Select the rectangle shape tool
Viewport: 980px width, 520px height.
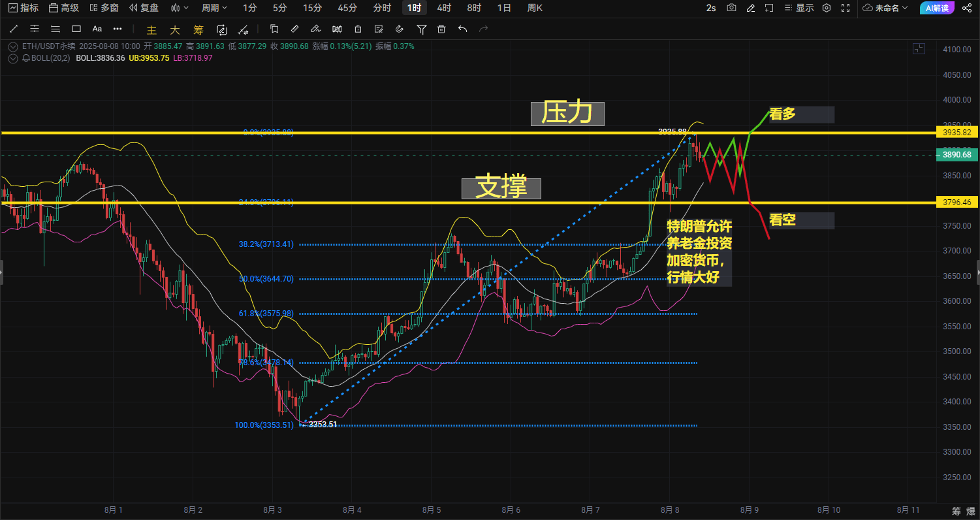pyautogui.click(x=76, y=29)
